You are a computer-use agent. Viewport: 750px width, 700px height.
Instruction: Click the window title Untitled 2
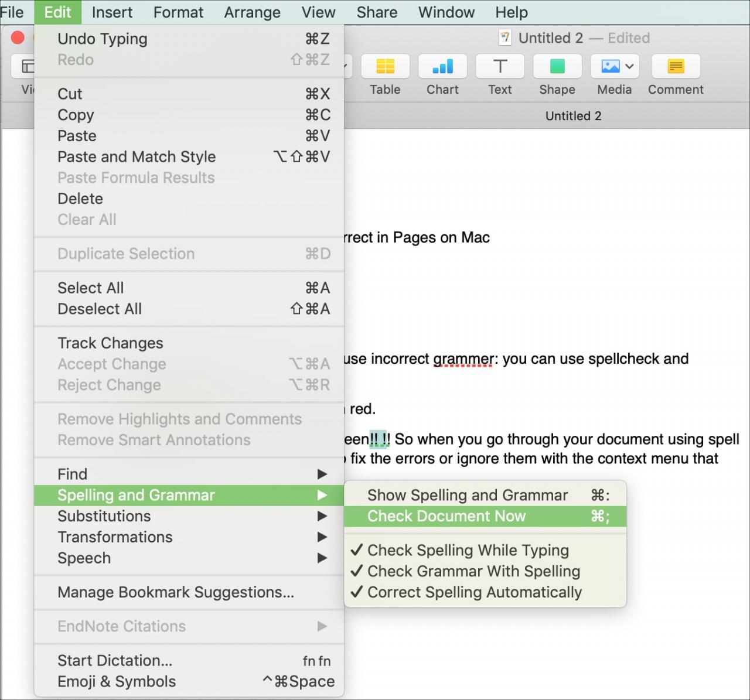[551, 38]
